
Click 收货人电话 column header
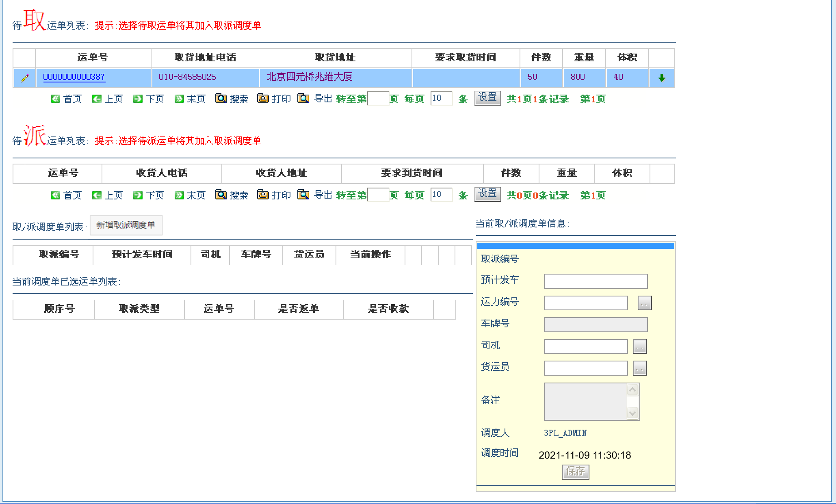[162, 173]
